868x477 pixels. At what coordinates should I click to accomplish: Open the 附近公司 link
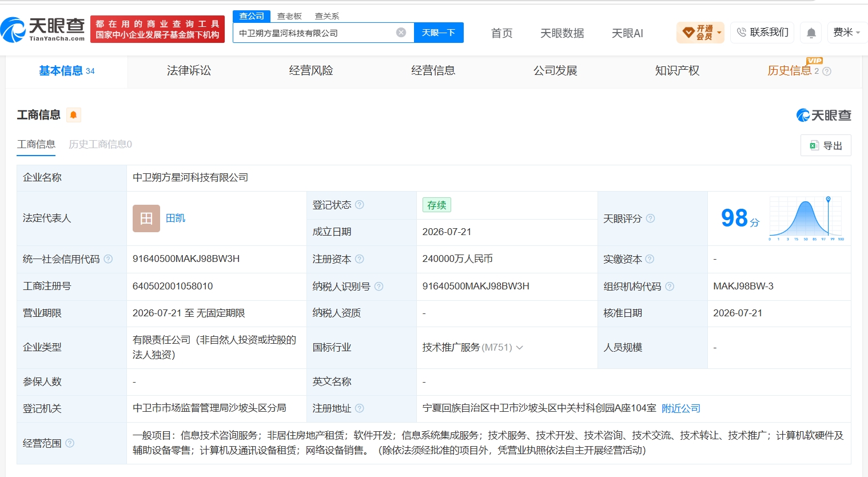(x=681, y=408)
